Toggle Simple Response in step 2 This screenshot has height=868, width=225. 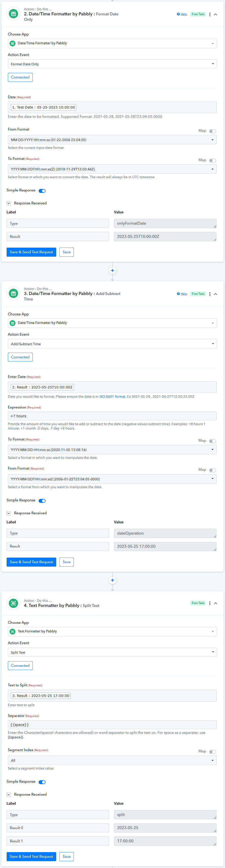[42, 191]
